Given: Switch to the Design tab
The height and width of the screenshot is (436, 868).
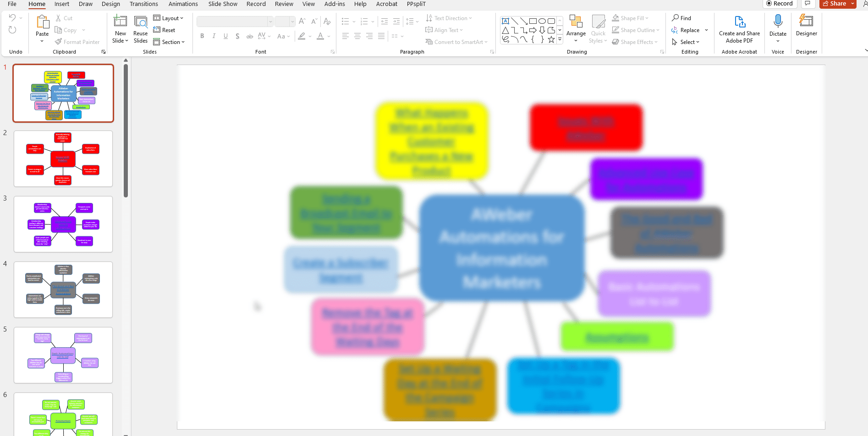Looking at the screenshot, I should point(111,4).
